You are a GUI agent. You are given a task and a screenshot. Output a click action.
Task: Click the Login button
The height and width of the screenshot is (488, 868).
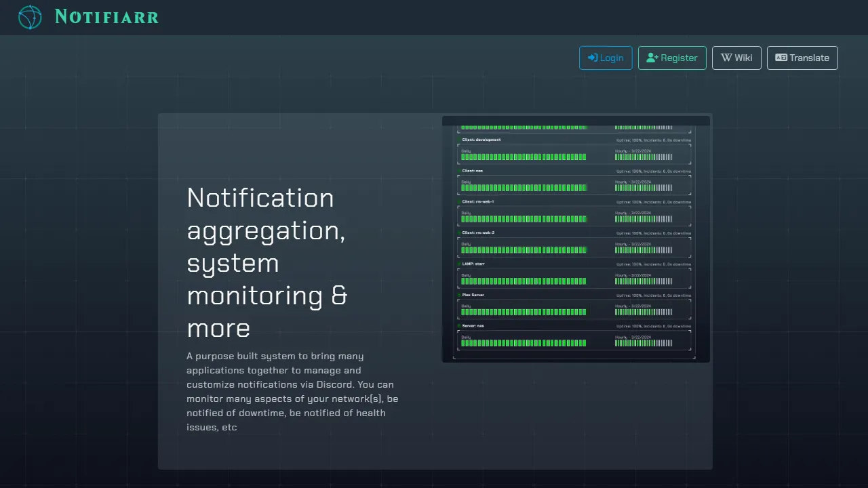coord(606,58)
